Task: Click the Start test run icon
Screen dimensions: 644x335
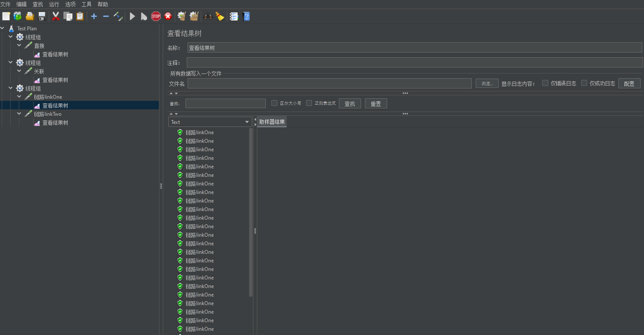Action: [x=132, y=16]
